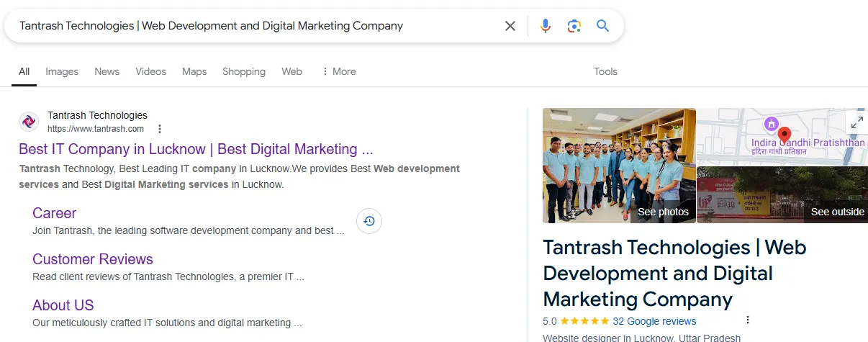Click the red map location pin
The height and width of the screenshot is (342, 868).
(x=785, y=135)
